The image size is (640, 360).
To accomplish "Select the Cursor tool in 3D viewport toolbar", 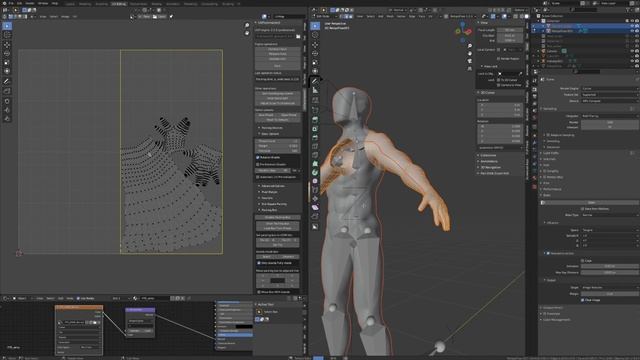I will coord(315,35).
